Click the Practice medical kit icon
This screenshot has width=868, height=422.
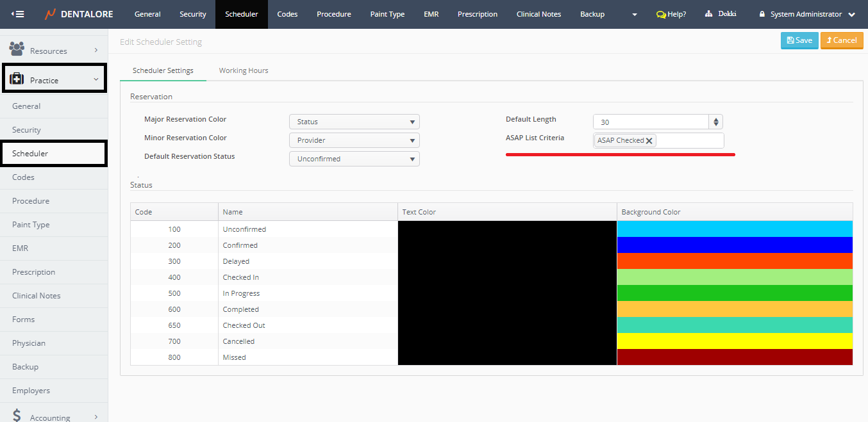17,79
